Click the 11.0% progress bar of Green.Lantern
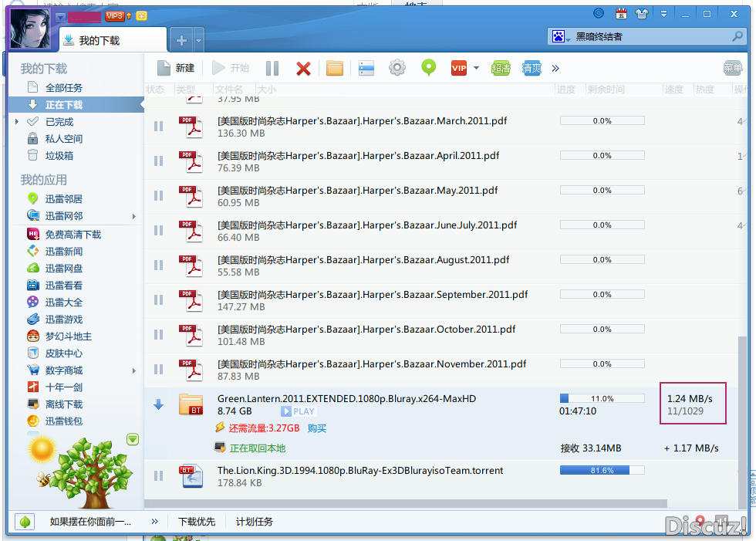The image size is (756, 541). 602,398
